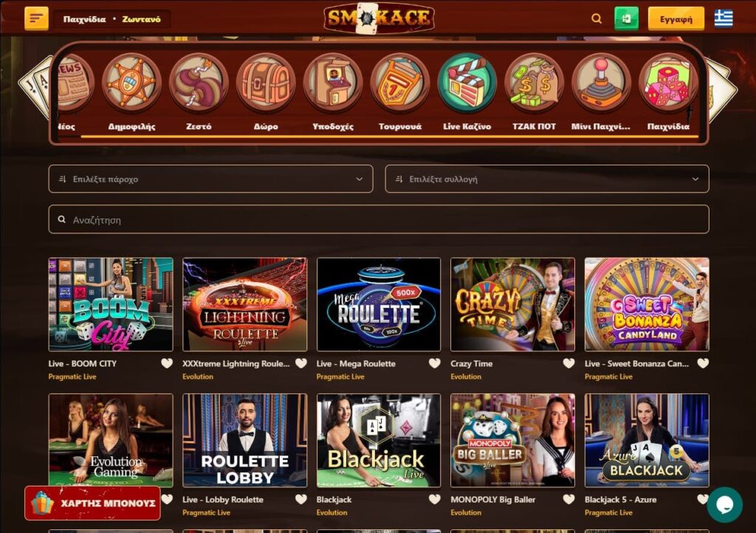Toggle favorite heart for Crazy Time
This screenshot has height=533, width=756.
tap(569, 363)
